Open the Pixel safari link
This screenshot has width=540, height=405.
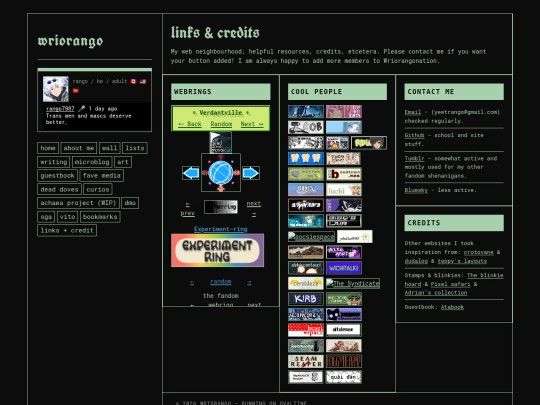(x=450, y=284)
